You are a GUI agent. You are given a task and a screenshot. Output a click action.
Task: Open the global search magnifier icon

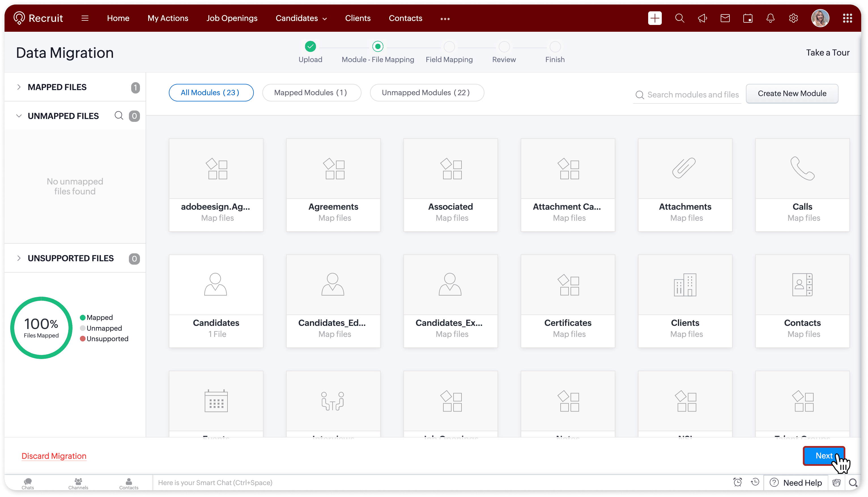click(x=679, y=18)
